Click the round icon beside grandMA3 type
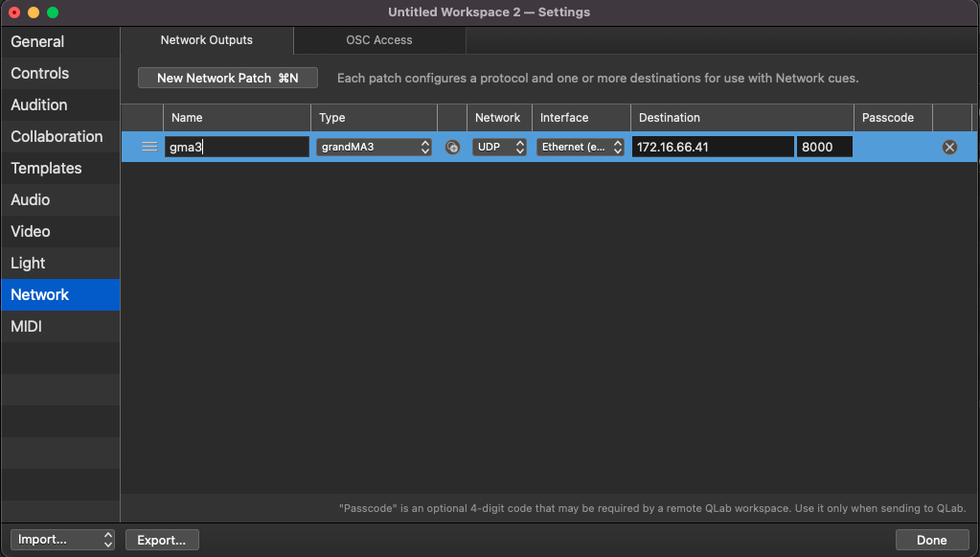The image size is (980, 557). [x=452, y=147]
